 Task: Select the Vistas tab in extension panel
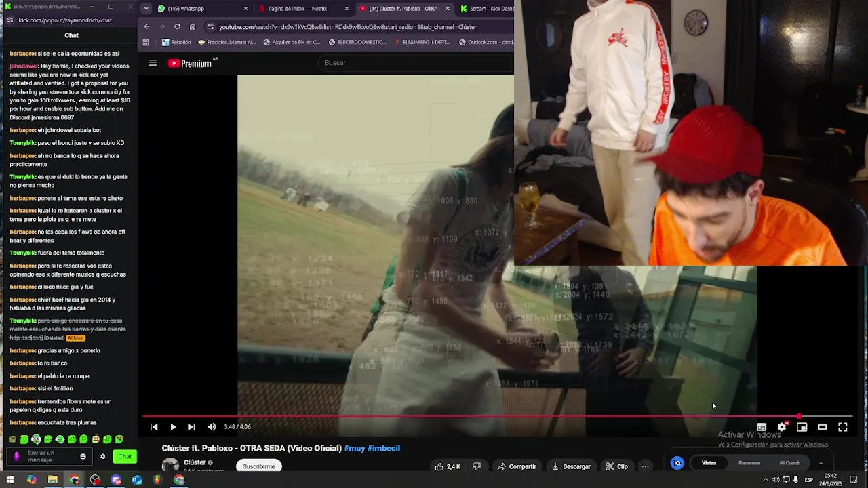709,463
